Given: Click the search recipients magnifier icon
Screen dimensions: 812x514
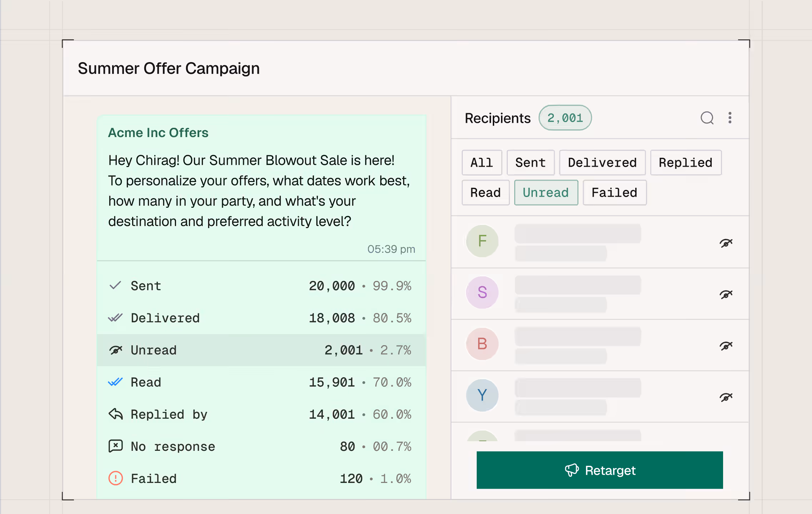Looking at the screenshot, I should (707, 118).
